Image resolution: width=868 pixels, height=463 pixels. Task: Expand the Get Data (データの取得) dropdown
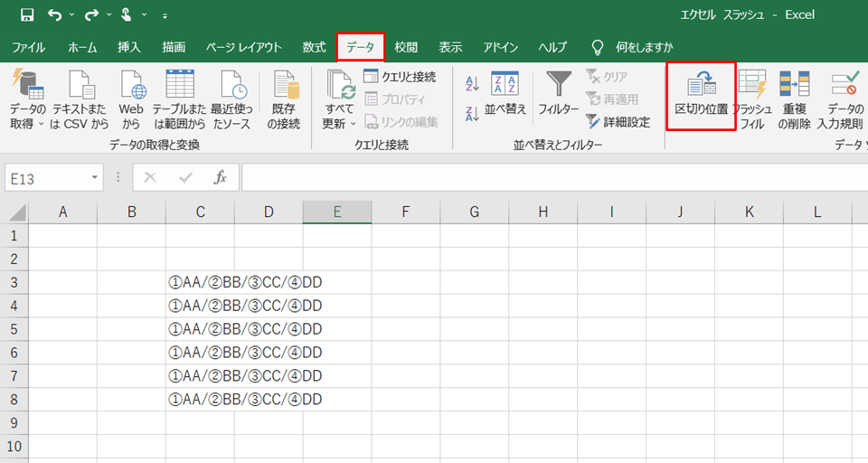[x=27, y=123]
